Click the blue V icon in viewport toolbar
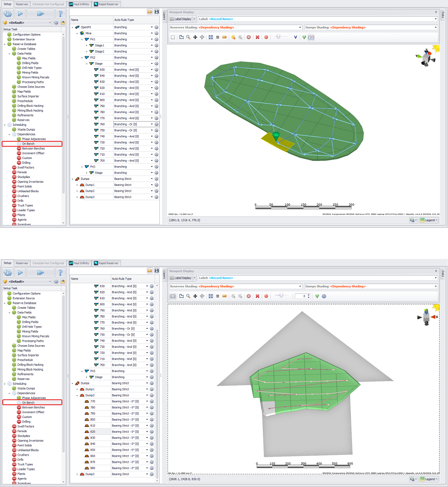 tap(295, 37)
